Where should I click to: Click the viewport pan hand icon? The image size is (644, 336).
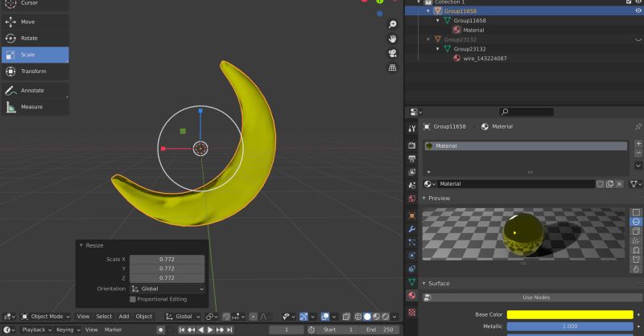pyautogui.click(x=393, y=39)
